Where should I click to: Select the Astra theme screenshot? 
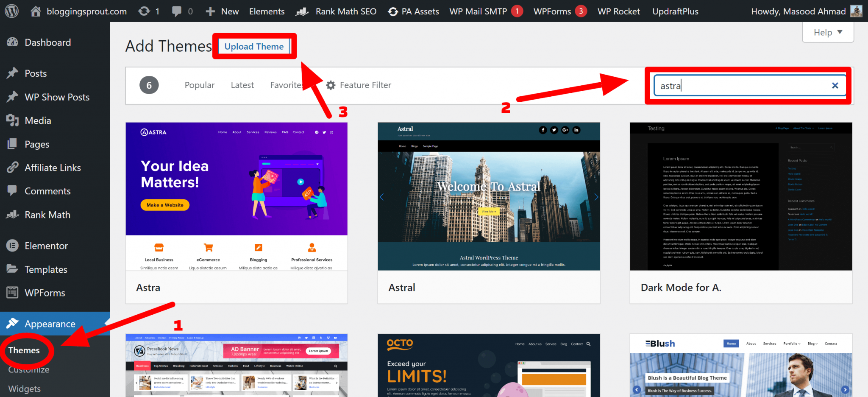(x=236, y=196)
